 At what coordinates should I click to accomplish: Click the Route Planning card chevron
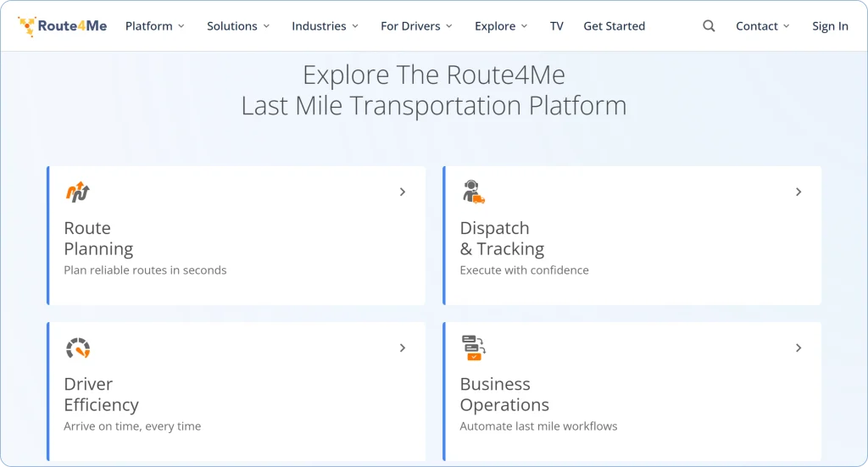(x=403, y=192)
